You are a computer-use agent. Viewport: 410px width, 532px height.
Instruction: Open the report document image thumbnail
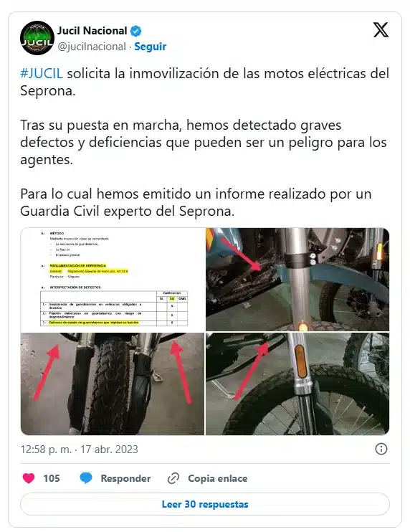click(x=113, y=280)
